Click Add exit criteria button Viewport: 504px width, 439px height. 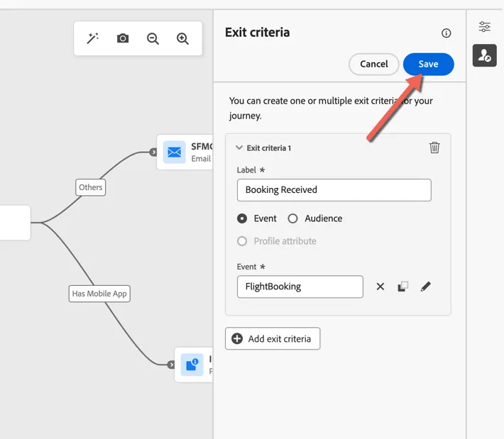[273, 338]
